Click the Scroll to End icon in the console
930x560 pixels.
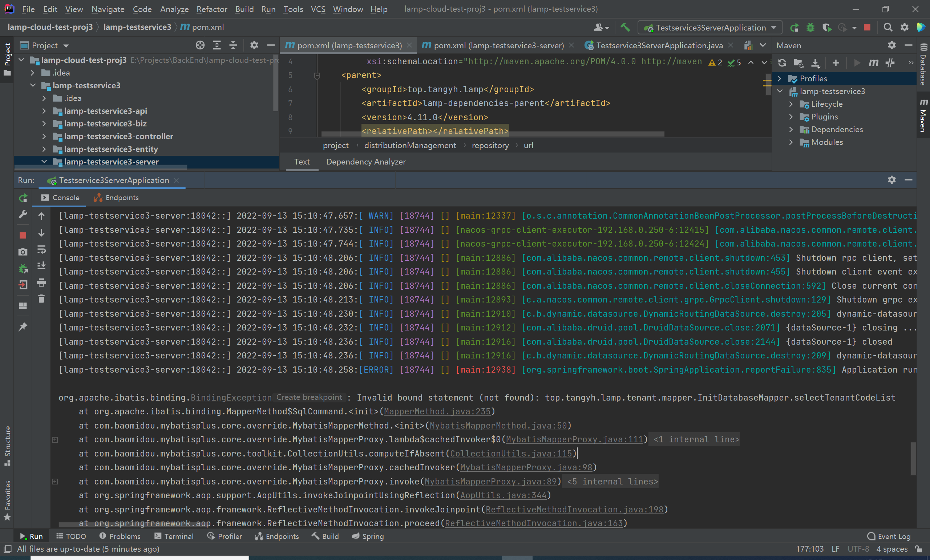pyautogui.click(x=41, y=266)
